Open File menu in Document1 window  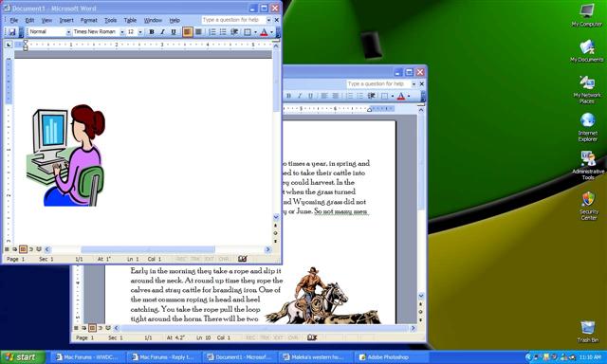pos(14,20)
